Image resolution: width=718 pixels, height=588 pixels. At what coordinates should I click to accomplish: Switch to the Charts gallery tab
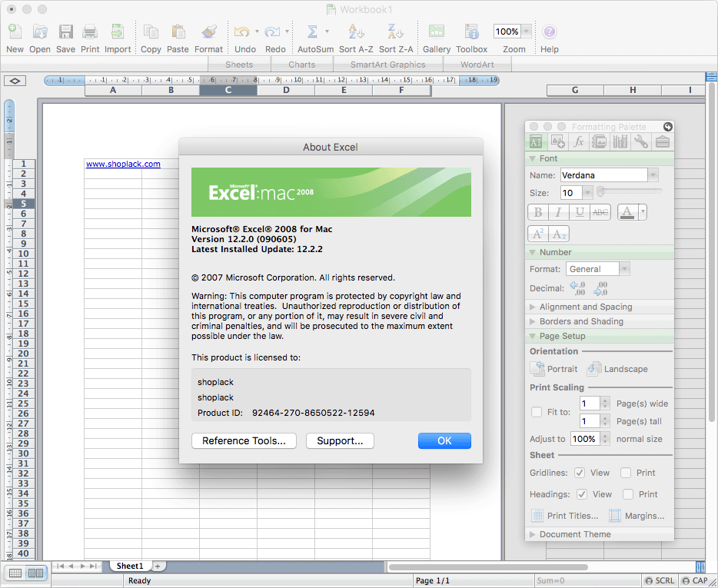pyautogui.click(x=302, y=65)
